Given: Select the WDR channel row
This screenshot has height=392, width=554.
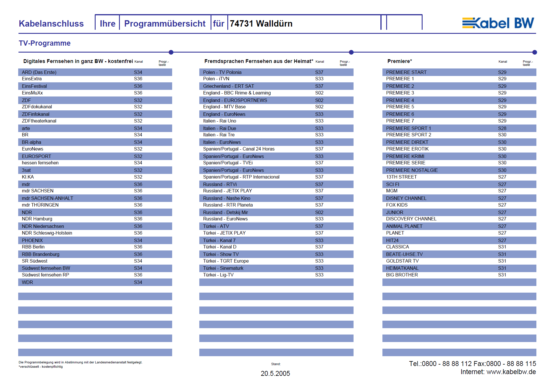Looking at the screenshot, I should click(x=95, y=282).
